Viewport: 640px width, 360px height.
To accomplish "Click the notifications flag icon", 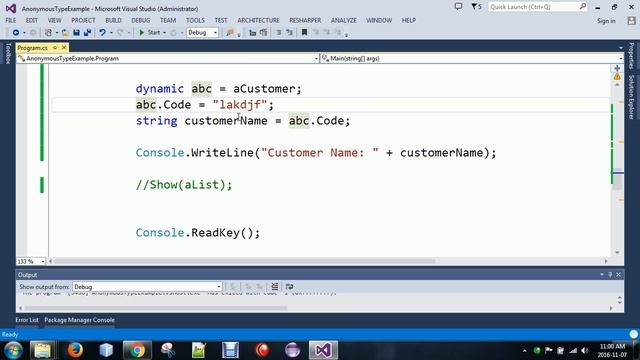I will (x=476, y=7).
